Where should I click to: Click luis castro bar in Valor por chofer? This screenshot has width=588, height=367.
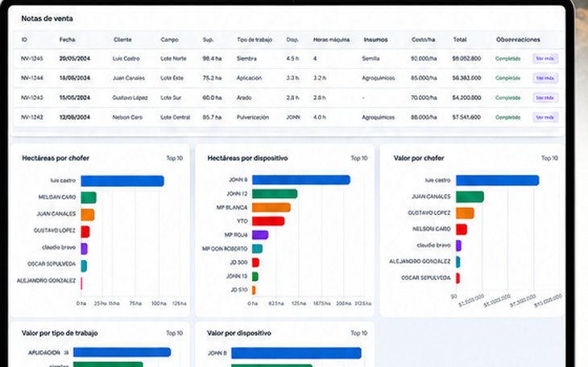(x=497, y=180)
